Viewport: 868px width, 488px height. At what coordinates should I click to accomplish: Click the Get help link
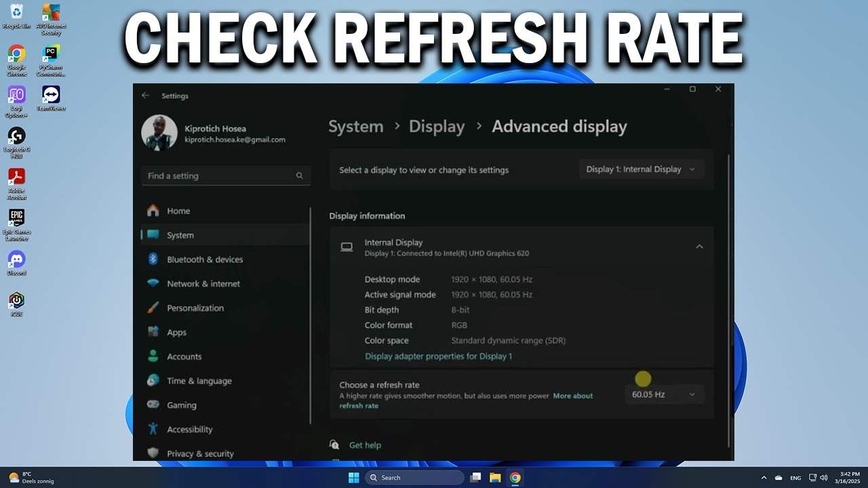(365, 445)
